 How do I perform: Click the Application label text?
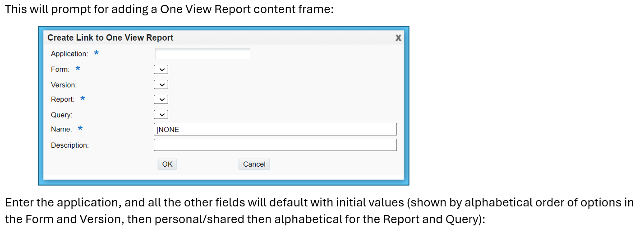69,54
